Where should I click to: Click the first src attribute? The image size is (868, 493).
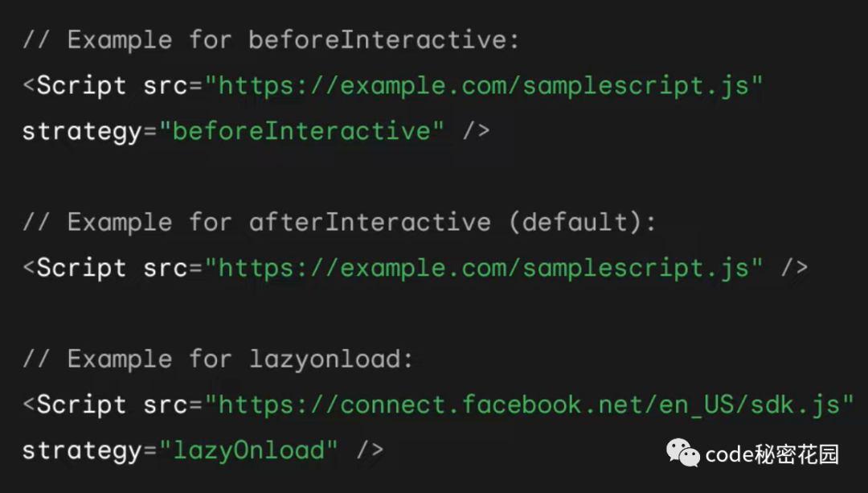click(x=165, y=87)
